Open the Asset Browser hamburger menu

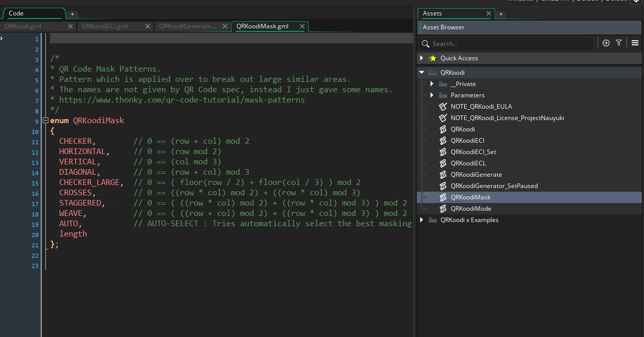[635, 43]
